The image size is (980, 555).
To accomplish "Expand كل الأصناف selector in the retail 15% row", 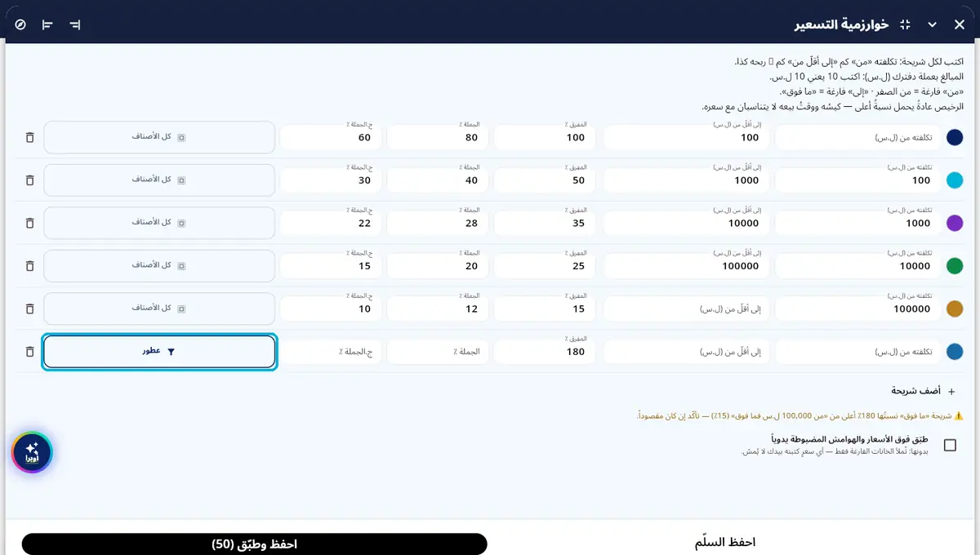I will pos(159,309).
